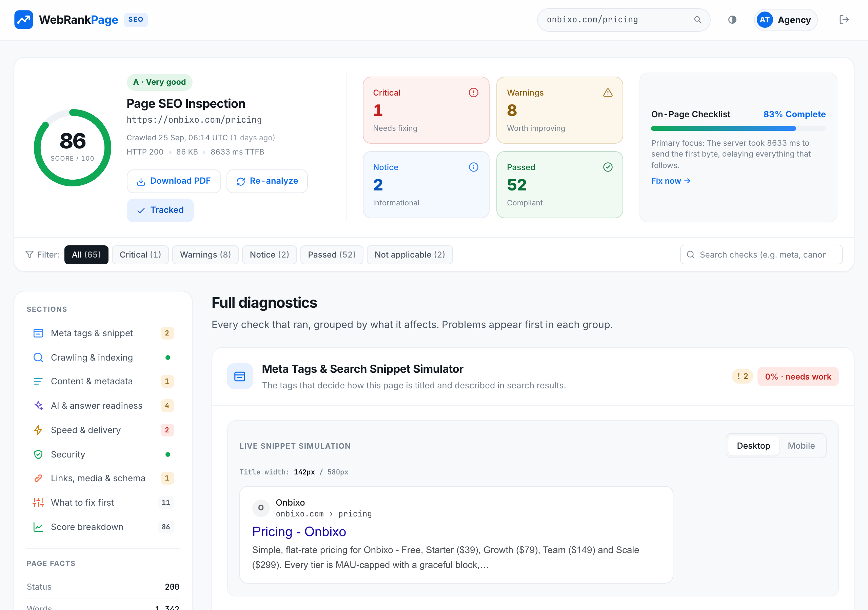Open the AT Agency account menu
This screenshot has height=610, width=868.
pyautogui.click(x=786, y=20)
